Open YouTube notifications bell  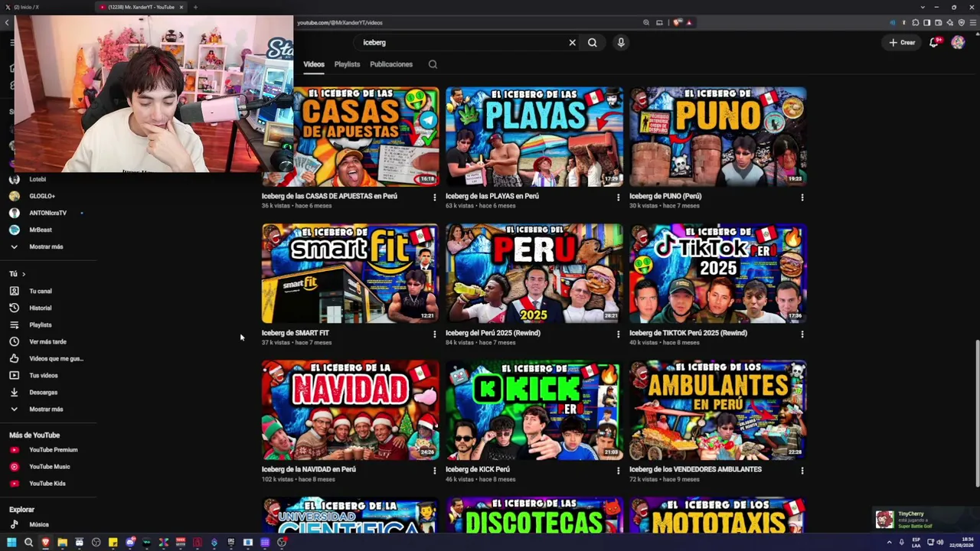pyautogui.click(x=934, y=43)
